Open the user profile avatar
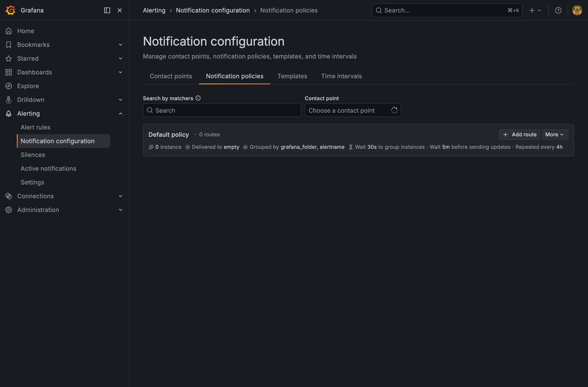The width and height of the screenshot is (588, 387). click(x=577, y=10)
